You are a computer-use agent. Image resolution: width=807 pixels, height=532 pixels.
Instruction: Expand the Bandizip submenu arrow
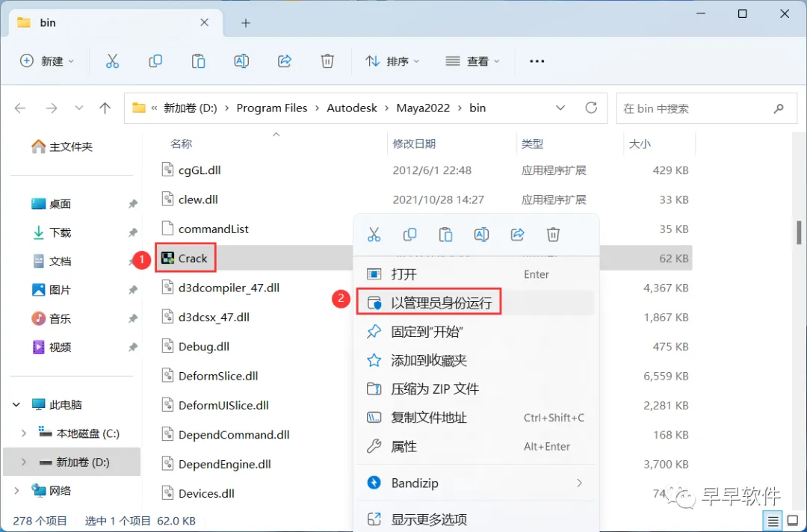click(x=580, y=483)
